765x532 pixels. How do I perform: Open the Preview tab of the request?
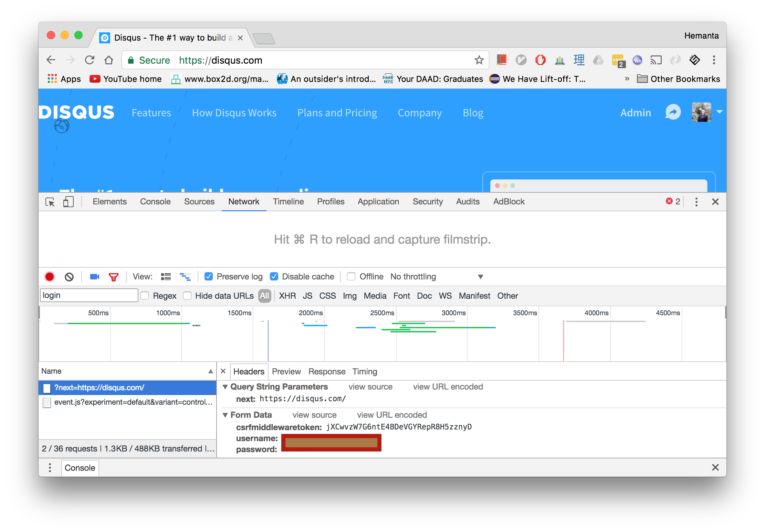(286, 372)
